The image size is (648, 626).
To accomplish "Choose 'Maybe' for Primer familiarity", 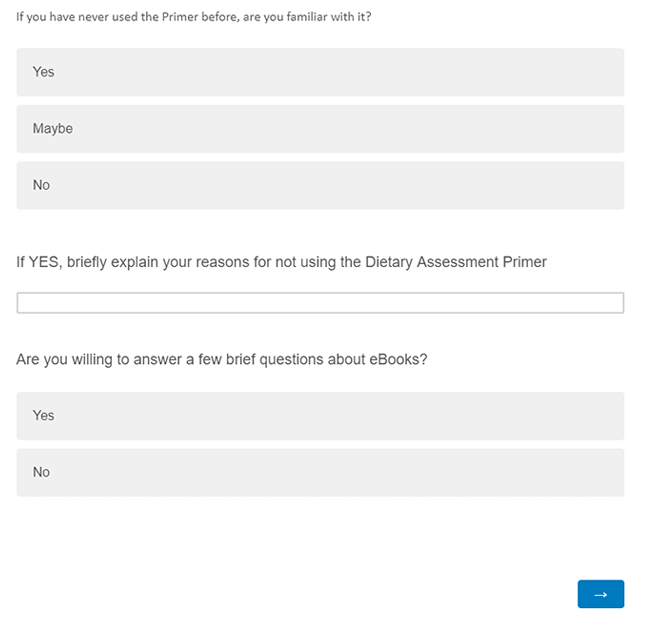I will coord(320,129).
